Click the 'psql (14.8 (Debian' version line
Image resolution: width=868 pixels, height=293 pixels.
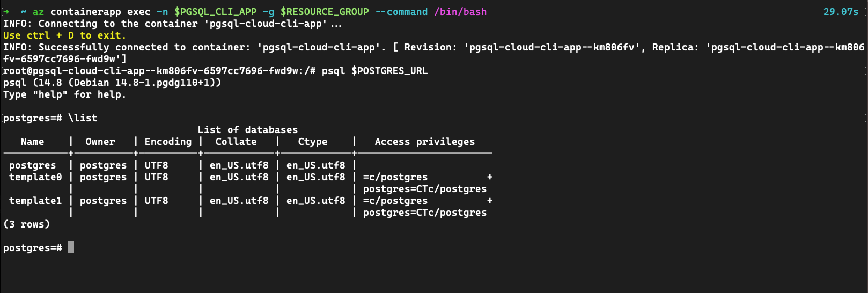[112, 83]
